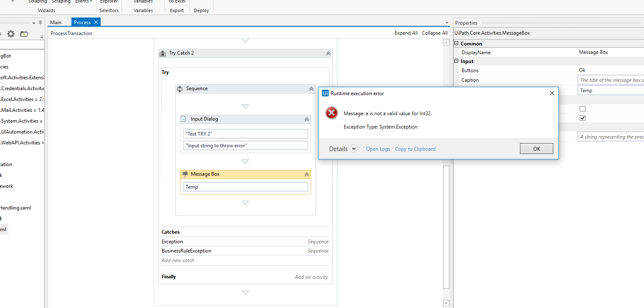Screen dimensions: 644x308
Task: Collapse the Try Catch 2 activity
Action: point(328,53)
